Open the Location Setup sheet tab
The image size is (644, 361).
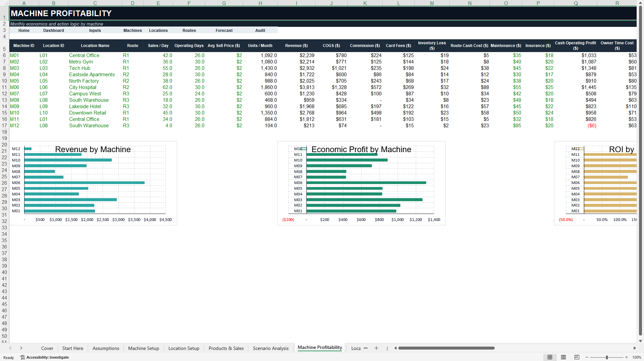pos(184,348)
